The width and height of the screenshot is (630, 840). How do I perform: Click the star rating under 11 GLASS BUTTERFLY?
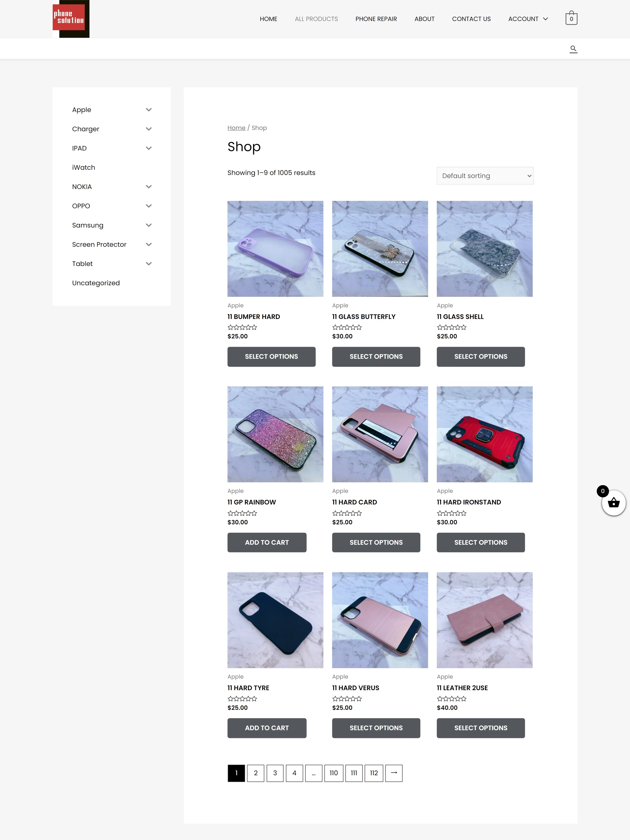tap(347, 327)
